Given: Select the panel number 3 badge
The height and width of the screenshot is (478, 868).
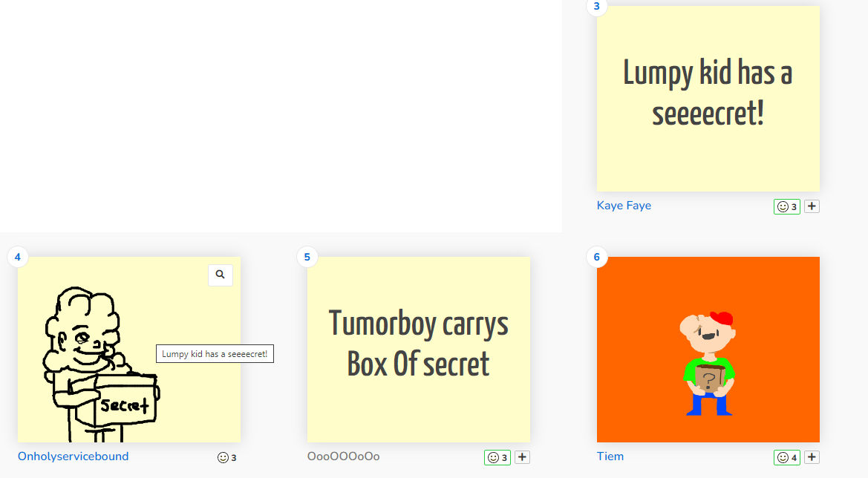Looking at the screenshot, I should [x=597, y=7].
